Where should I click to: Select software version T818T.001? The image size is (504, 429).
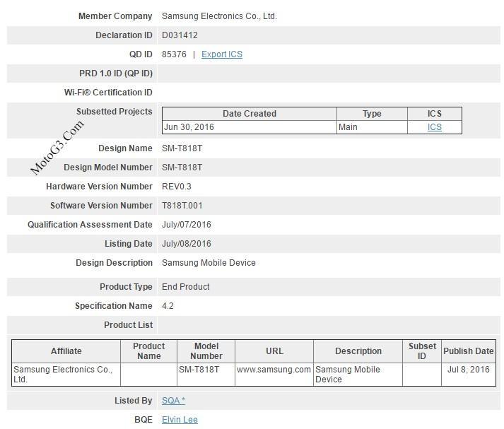(x=182, y=206)
